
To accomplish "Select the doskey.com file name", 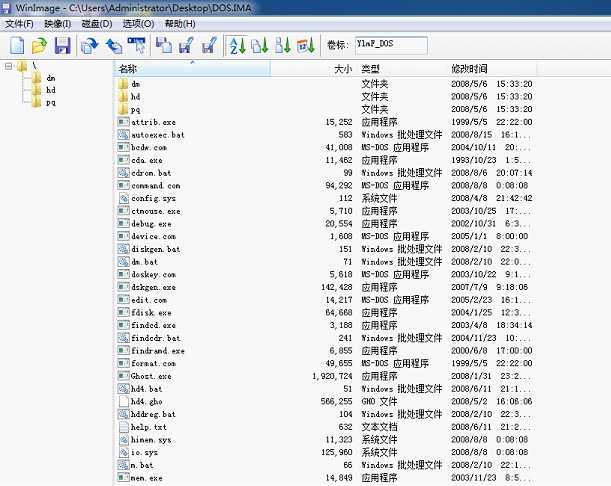I will click(x=153, y=274).
